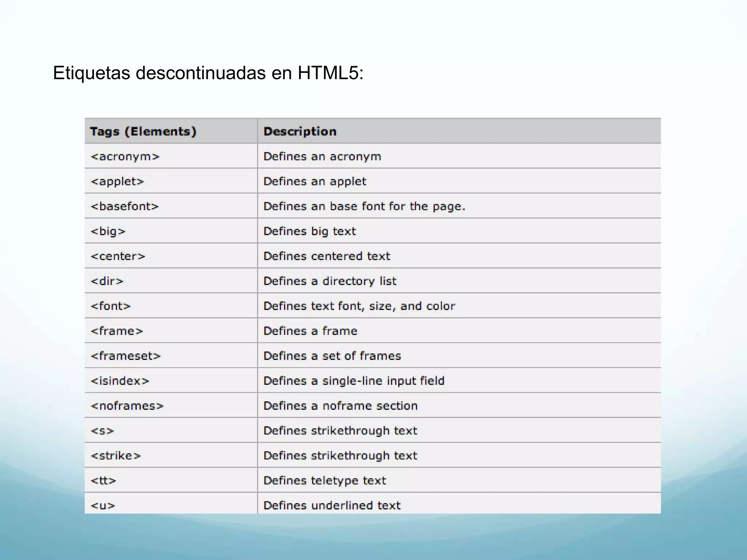Click the <frameset> tag entry
The width and height of the screenshot is (747, 560).
point(125,356)
